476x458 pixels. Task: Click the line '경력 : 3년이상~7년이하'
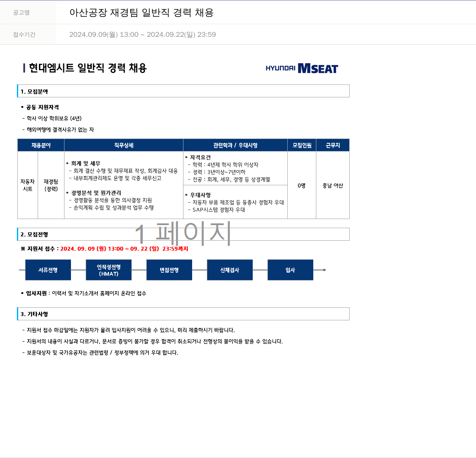(x=219, y=172)
